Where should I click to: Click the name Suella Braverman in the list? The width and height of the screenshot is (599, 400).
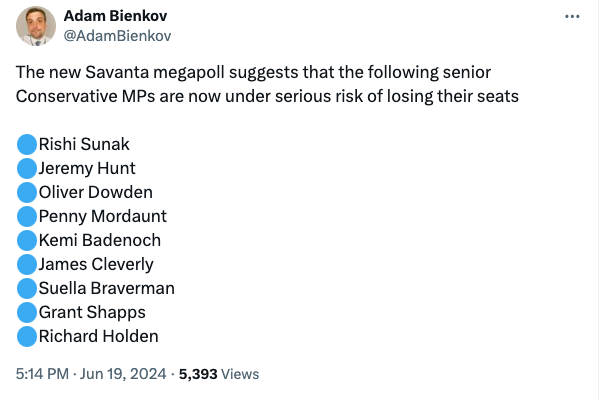107,288
